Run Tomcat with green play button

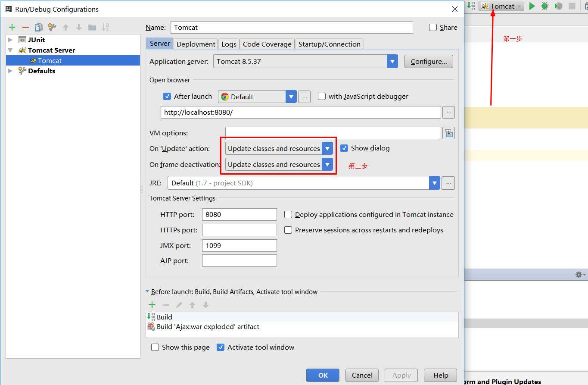tap(532, 6)
